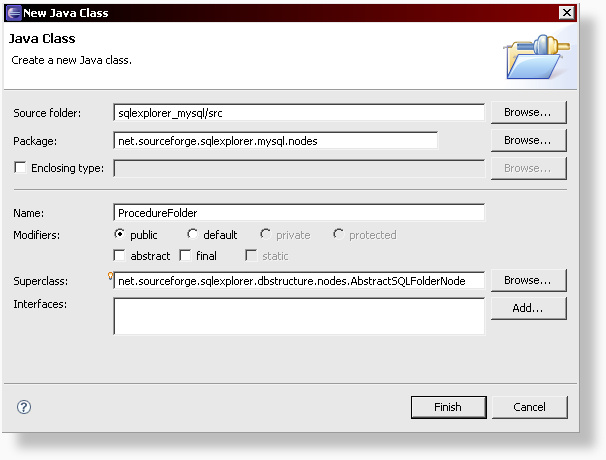Image resolution: width=606 pixels, height=460 pixels.
Task: Click the 'Modifiers:' label
Action: [x=37, y=235]
